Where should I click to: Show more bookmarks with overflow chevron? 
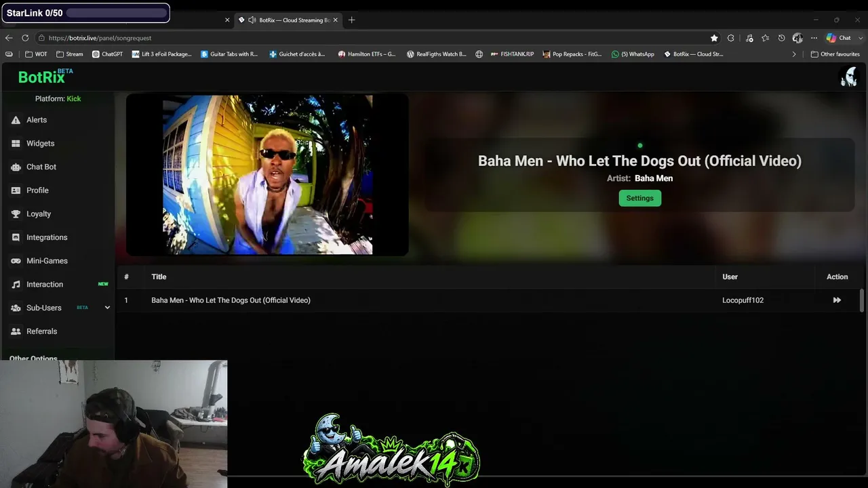coord(794,54)
